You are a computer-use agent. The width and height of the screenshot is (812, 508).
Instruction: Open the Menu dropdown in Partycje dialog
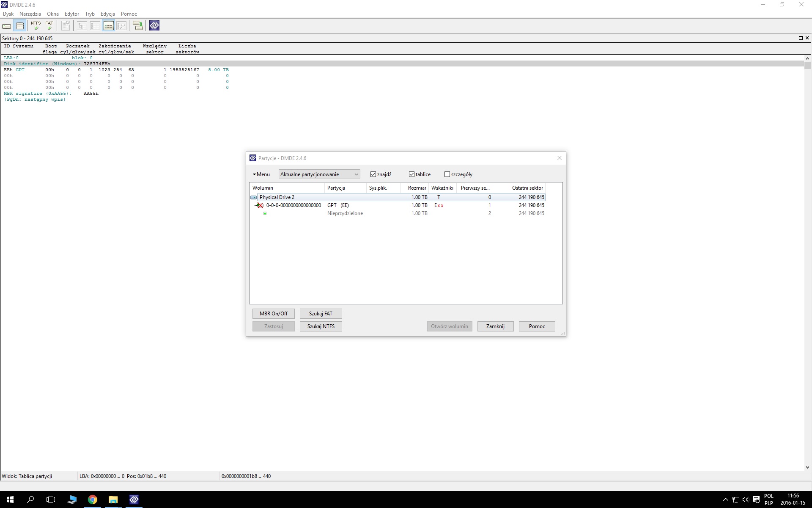point(261,174)
